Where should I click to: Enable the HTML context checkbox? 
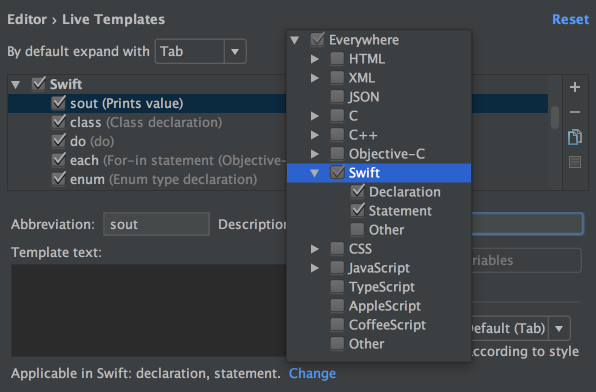337,59
